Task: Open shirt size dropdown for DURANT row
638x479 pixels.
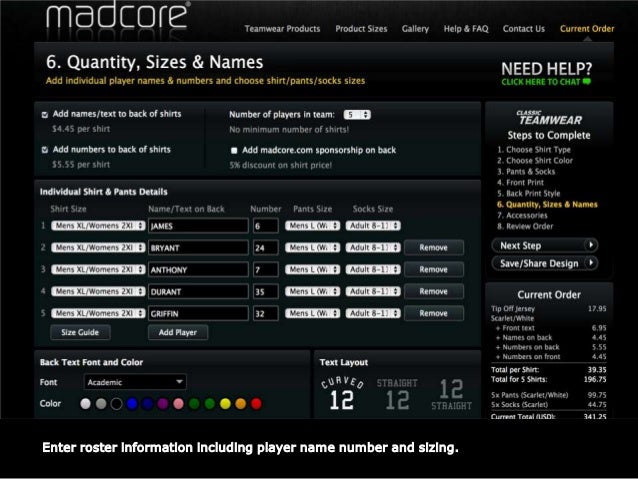Action: [x=98, y=291]
